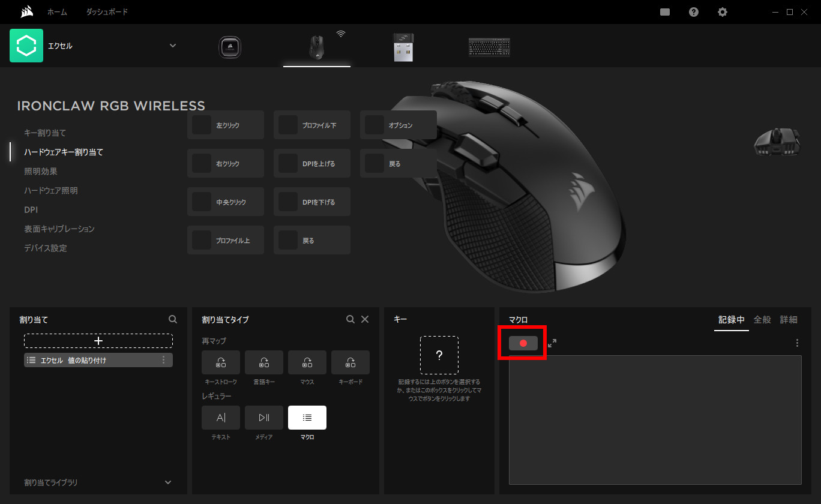The width and height of the screenshot is (821, 504).
Task: Select the DPIを上げる button assignment
Action: [312, 163]
